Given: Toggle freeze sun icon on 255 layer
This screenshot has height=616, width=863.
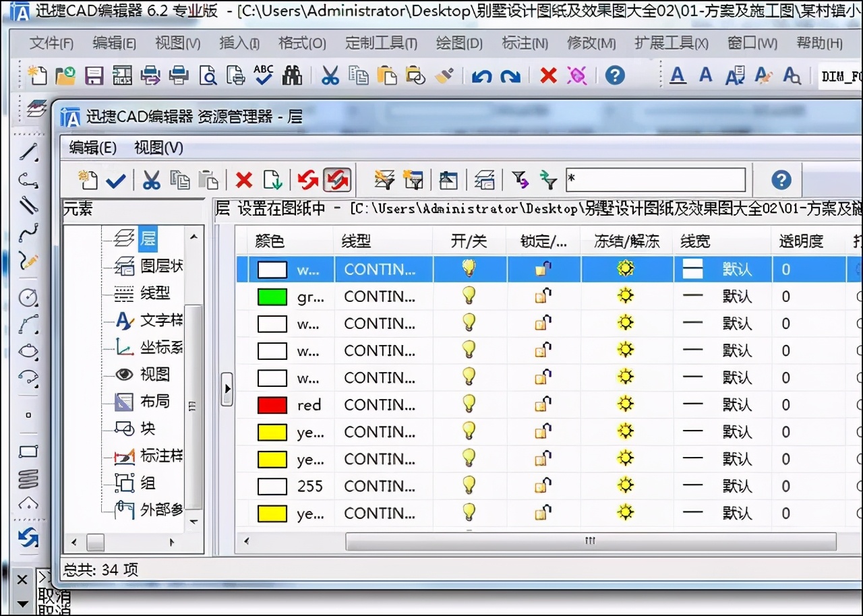Looking at the screenshot, I should [626, 485].
